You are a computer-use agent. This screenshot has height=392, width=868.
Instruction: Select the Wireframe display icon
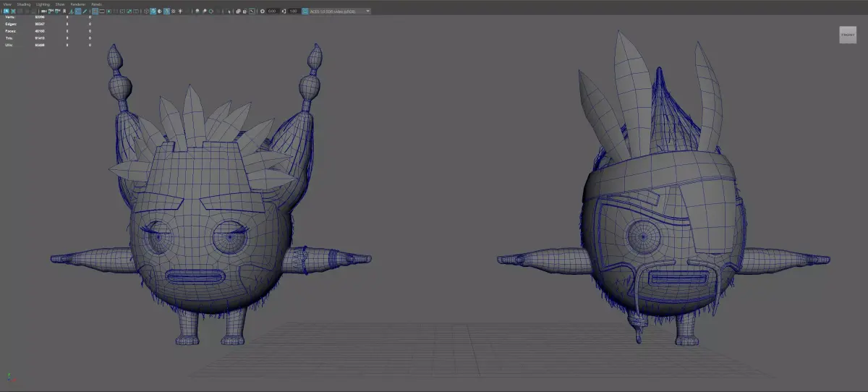pos(146,12)
